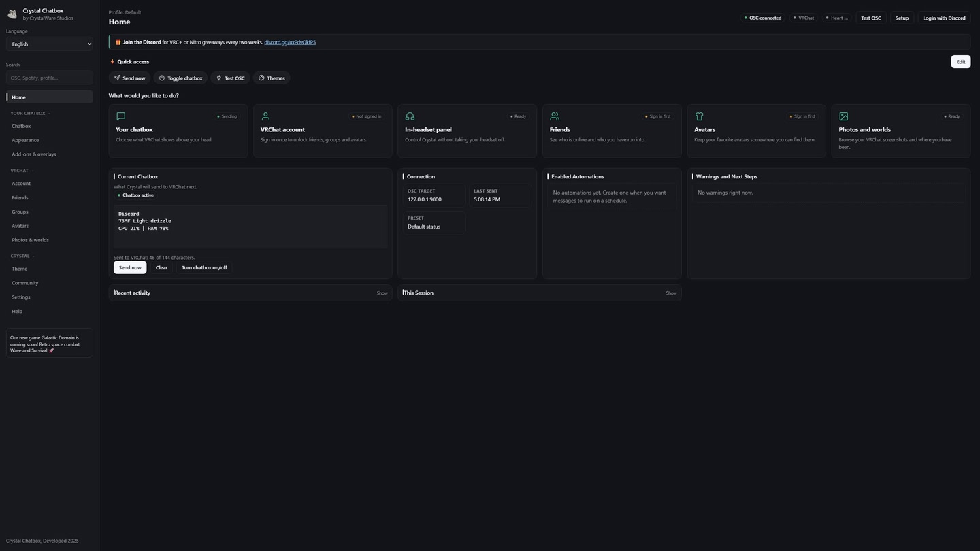Click the VRChat account card title
Viewport: 980px width, 551px height.
[282, 129]
